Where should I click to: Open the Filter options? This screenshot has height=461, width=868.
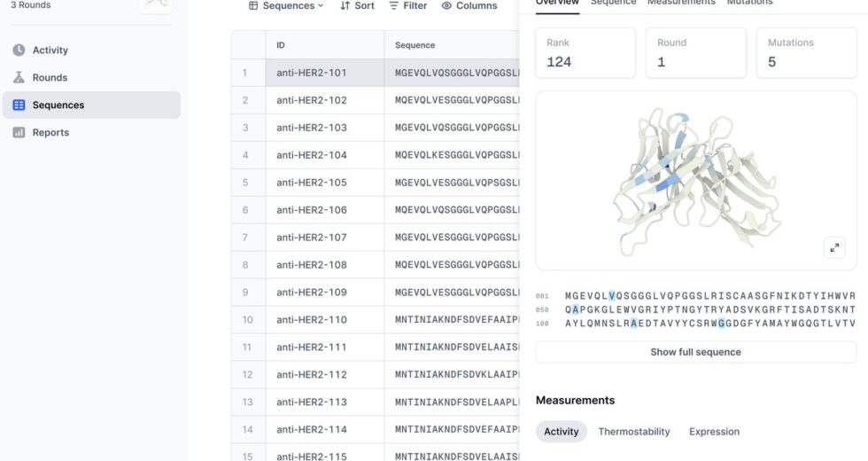pyautogui.click(x=408, y=5)
